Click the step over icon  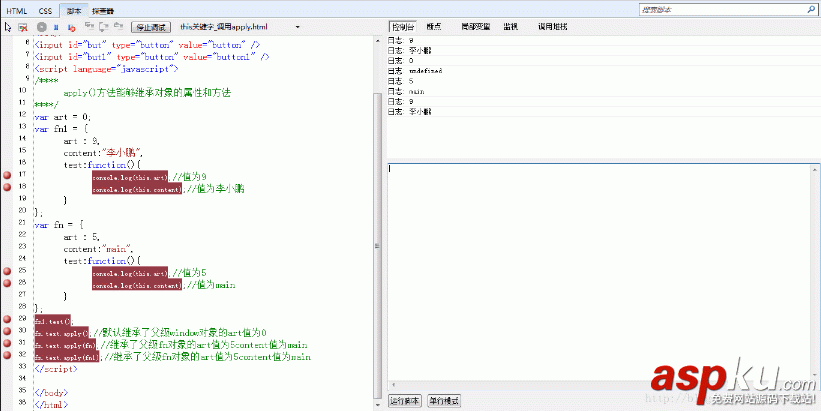(104, 26)
